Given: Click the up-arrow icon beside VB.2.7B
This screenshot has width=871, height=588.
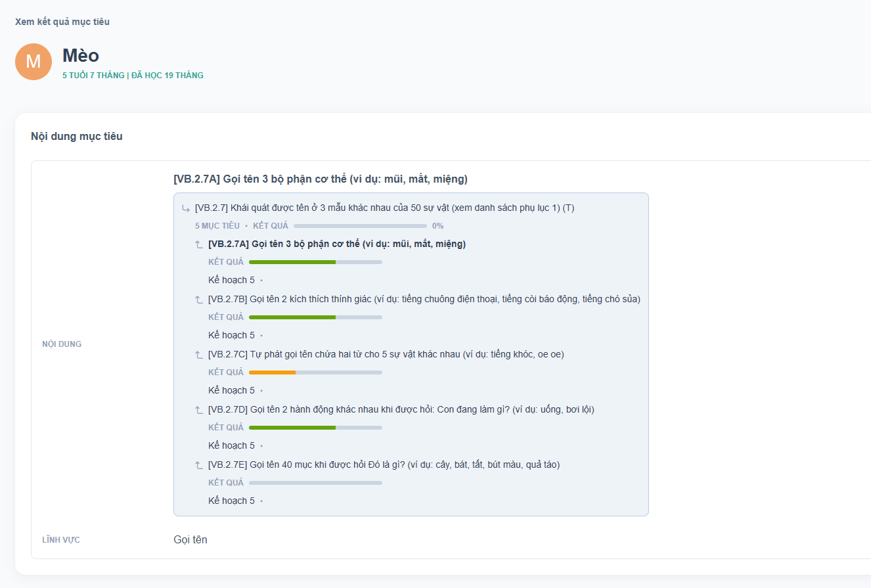Looking at the screenshot, I should 199,300.
